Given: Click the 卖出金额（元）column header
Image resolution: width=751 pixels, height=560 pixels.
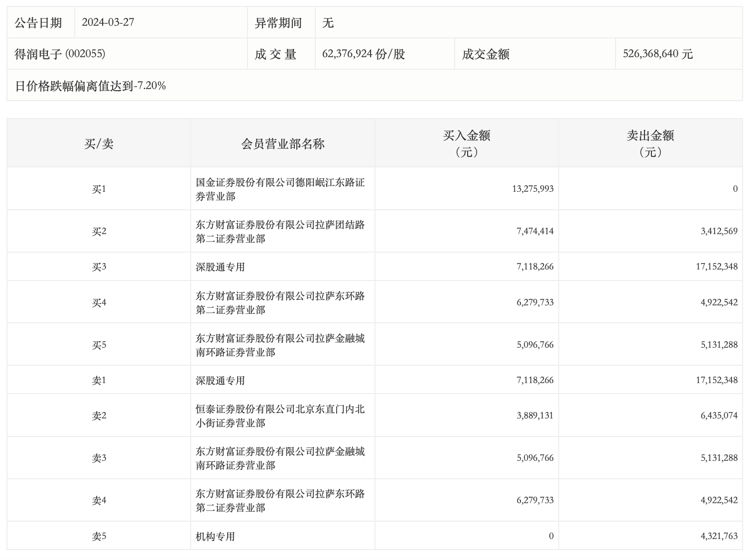Looking at the screenshot, I should click(x=650, y=143).
